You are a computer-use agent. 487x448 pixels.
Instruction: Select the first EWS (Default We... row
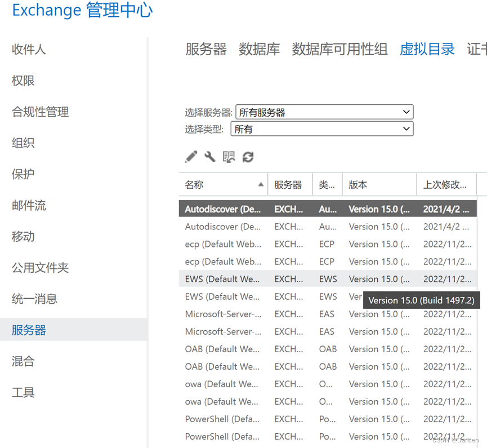(328, 279)
